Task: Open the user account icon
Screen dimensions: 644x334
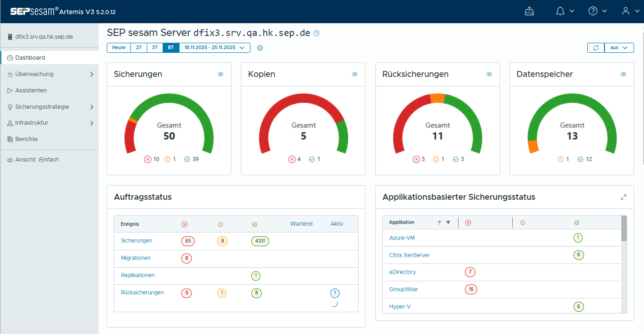Action: [625, 10]
